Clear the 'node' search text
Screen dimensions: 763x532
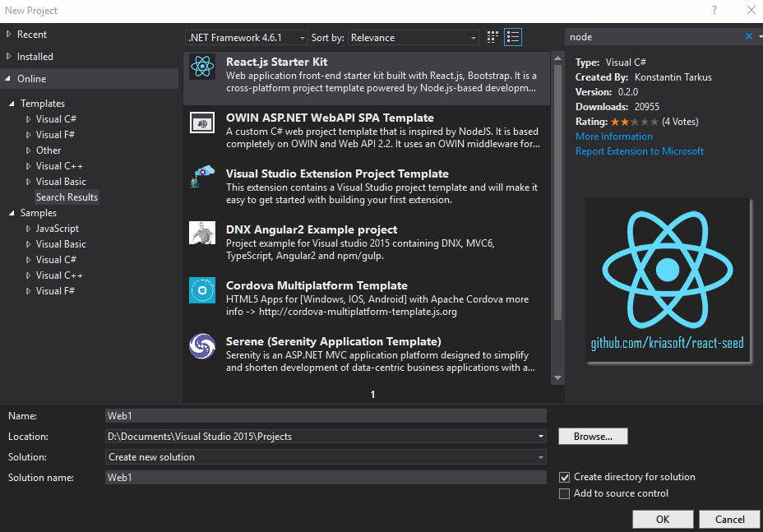(748, 36)
